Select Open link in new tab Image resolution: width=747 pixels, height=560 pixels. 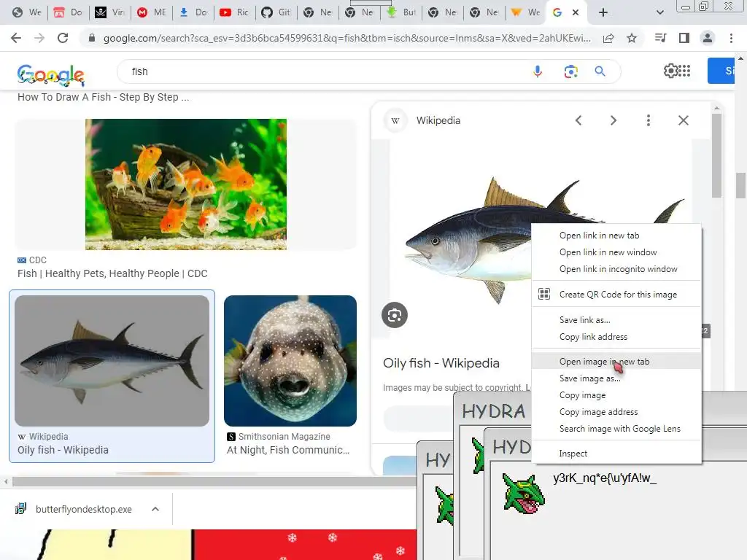[x=616, y=236]
